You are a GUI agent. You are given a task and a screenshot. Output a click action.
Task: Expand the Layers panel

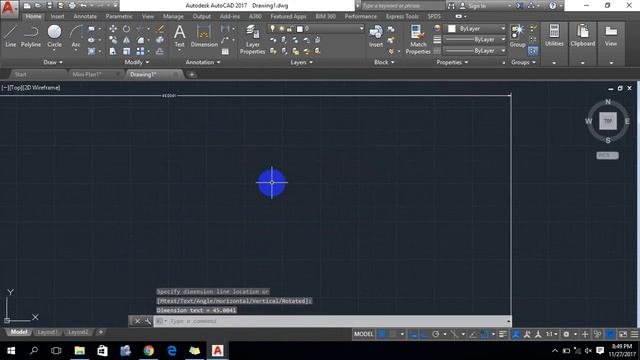coord(302,62)
